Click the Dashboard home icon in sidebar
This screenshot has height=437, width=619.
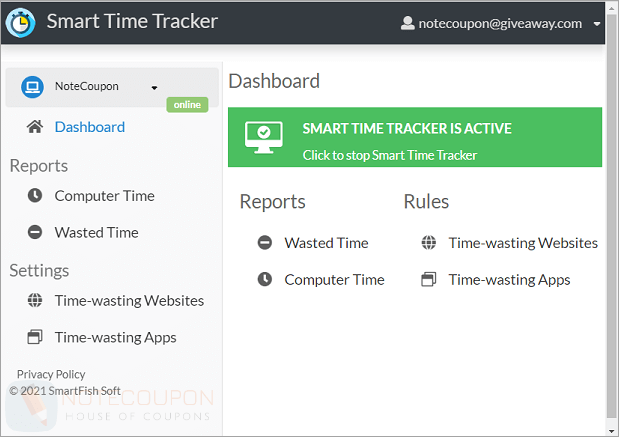[x=35, y=127]
